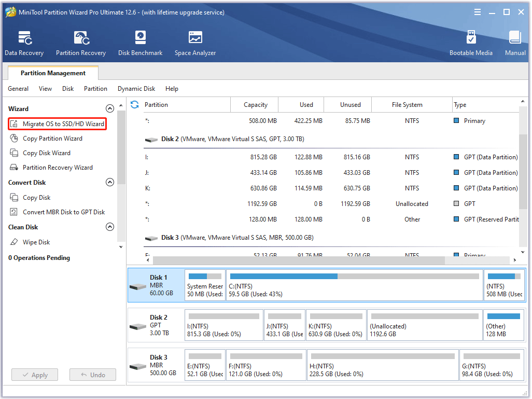Screen dimensions: 532x399
Task: Select the I: partition row
Action: [x=331, y=157]
